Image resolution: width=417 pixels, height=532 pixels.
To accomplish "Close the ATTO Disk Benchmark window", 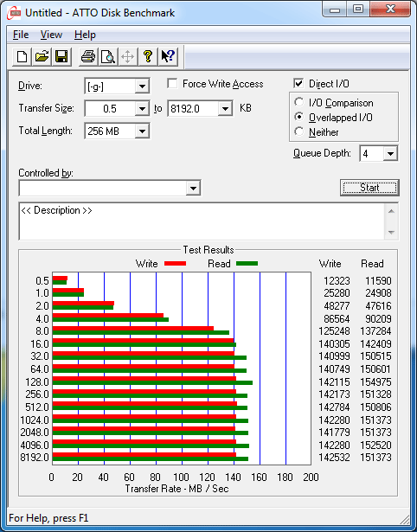I will pyautogui.click(x=390, y=10).
